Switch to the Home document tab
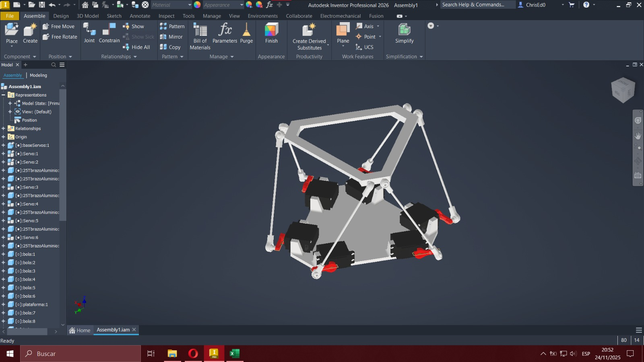The width and height of the screenshot is (644, 362). [x=80, y=330]
